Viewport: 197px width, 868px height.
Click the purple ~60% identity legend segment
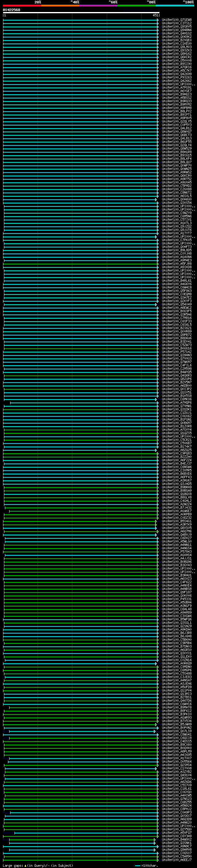coord(98,6)
